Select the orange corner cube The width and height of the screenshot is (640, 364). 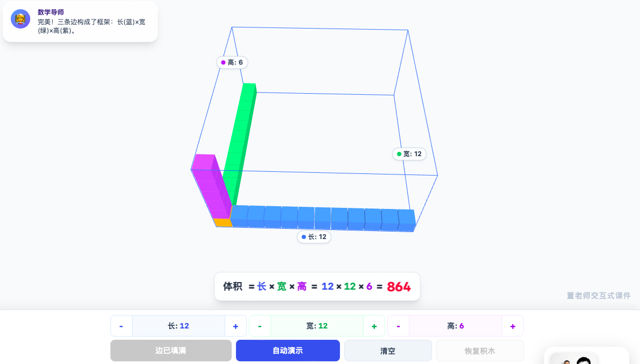click(x=222, y=222)
